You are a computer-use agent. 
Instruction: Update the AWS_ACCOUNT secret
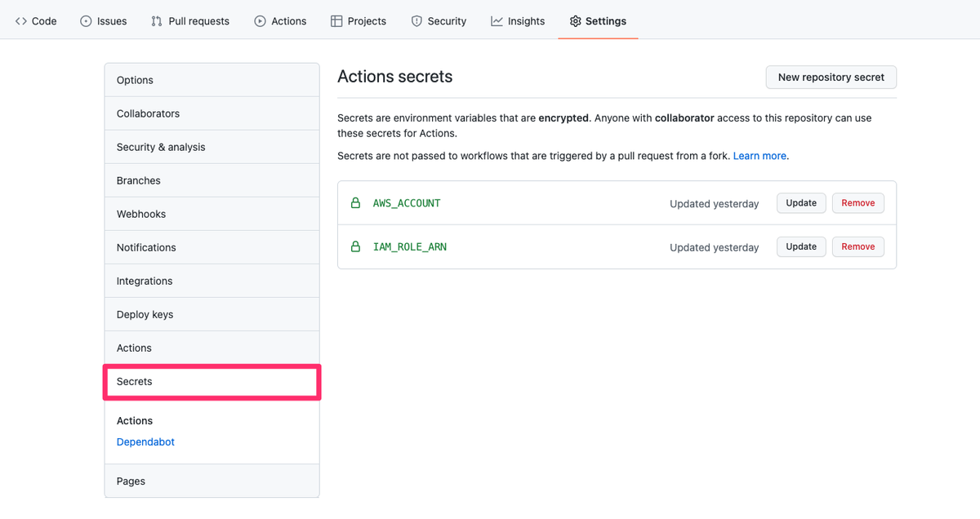800,202
